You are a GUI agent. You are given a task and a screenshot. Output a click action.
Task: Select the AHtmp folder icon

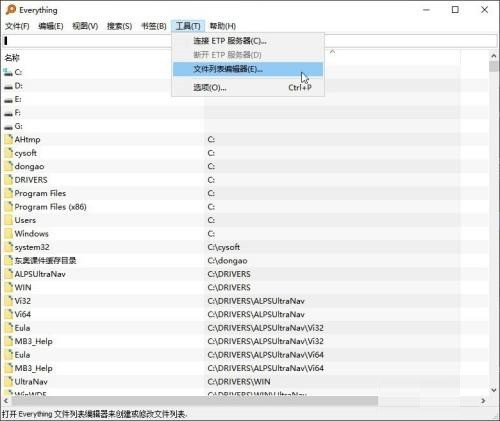point(8,139)
